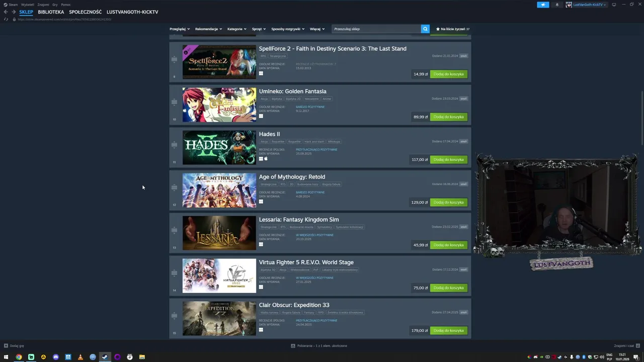Expand the Kategorie dropdown
This screenshot has height=362, width=644.
236,29
